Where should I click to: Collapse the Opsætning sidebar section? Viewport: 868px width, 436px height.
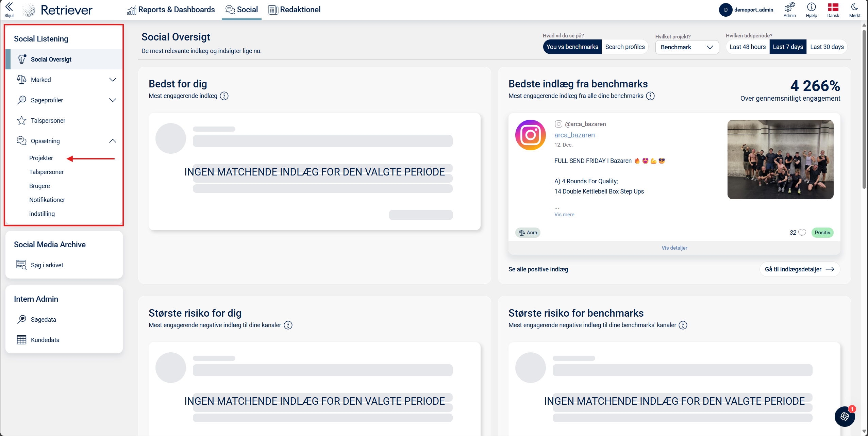112,141
